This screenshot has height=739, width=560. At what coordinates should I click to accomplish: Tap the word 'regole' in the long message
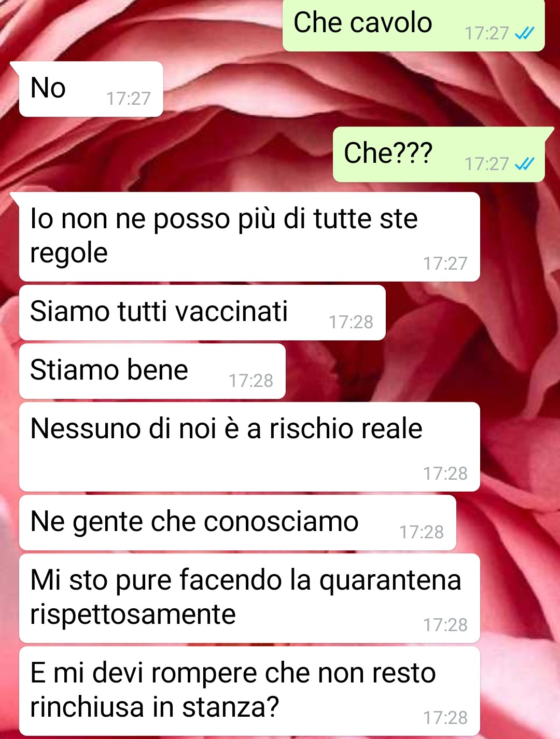pyautogui.click(x=69, y=254)
